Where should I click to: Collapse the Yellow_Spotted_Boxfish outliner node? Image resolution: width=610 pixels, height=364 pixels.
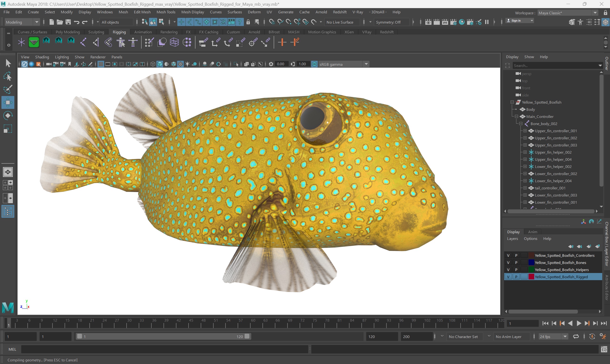coord(512,102)
